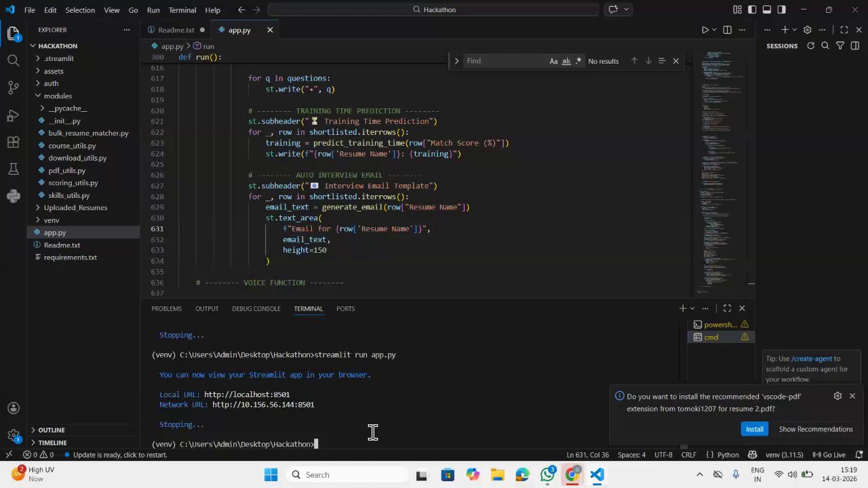This screenshot has width=868, height=488.
Task: Open the Manage gear in activity bar
Action: tap(13, 435)
